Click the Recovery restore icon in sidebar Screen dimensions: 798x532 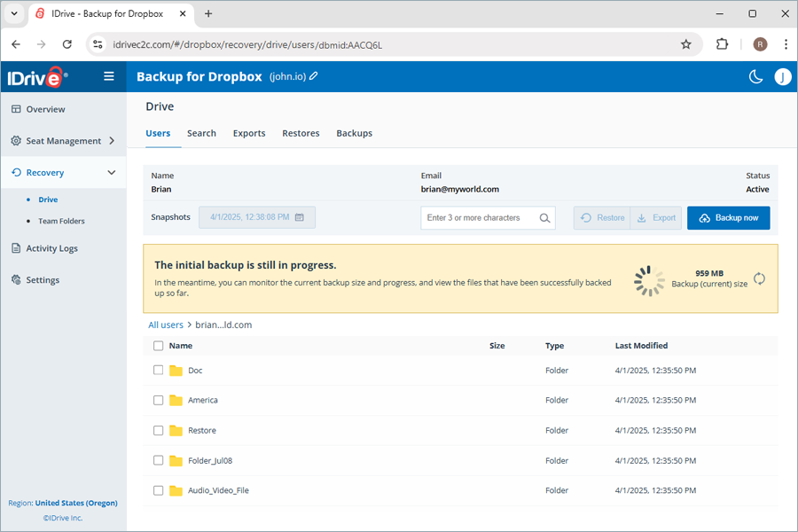click(17, 172)
